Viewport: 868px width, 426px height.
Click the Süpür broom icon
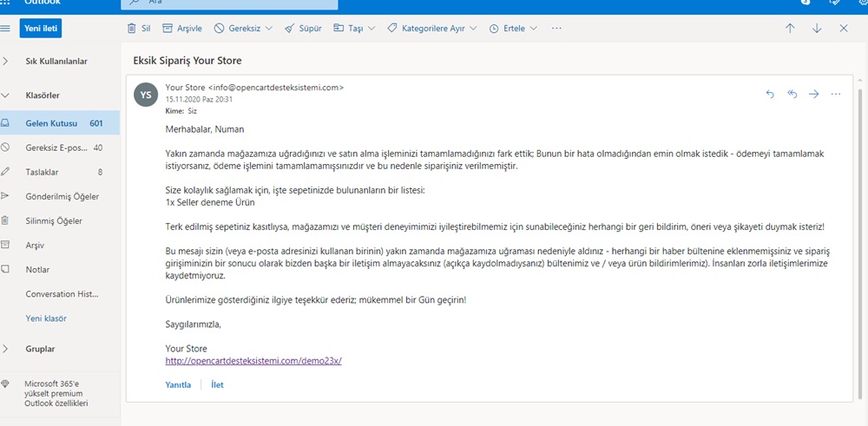[289, 29]
